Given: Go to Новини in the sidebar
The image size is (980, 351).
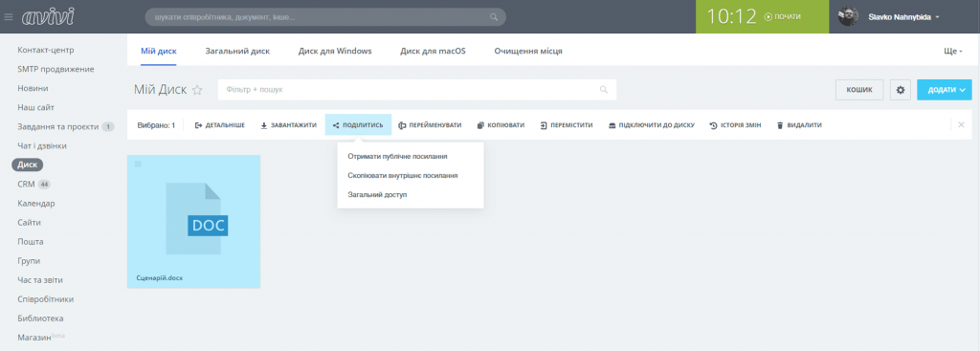Looking at the screenshot, I should tap(33, 89).
